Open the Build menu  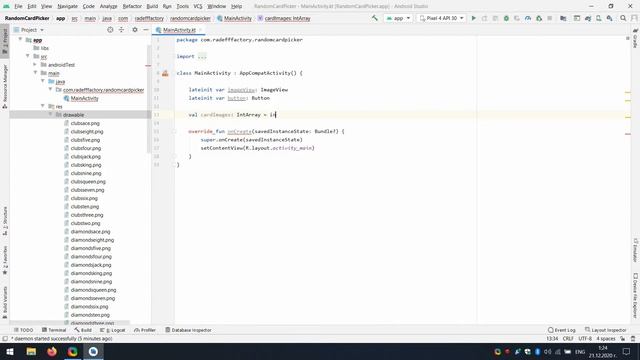click(x=152, y=6)
